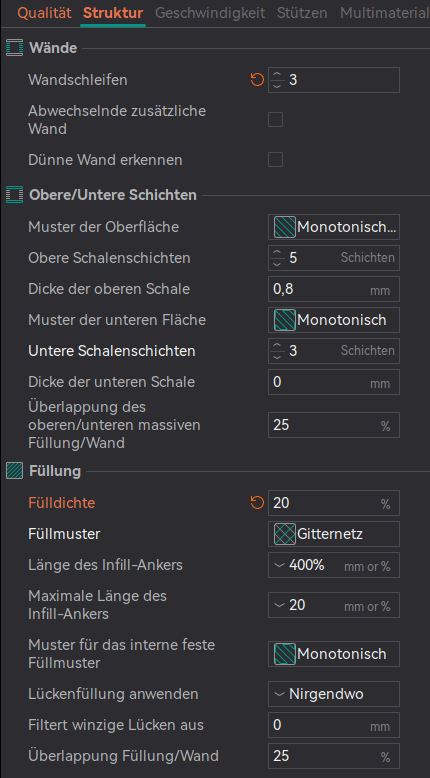
Task: Increase Obere Schalenschichten using up arrow
Action: pyautogui.click(x=277, y=254)
